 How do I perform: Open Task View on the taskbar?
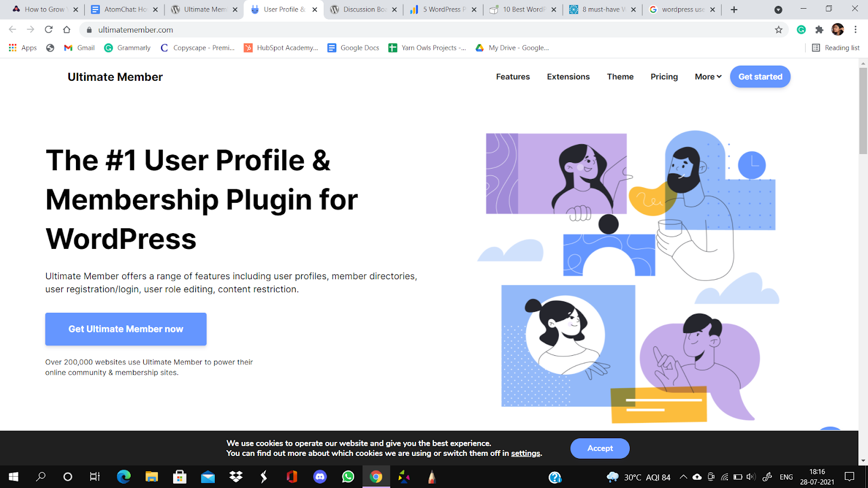tap(95, 477)
